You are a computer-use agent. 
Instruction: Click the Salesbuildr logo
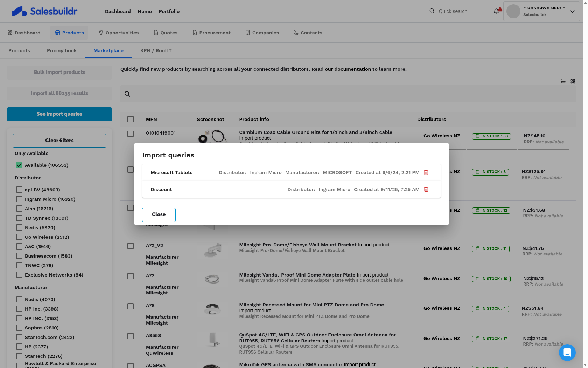(44, 11)
